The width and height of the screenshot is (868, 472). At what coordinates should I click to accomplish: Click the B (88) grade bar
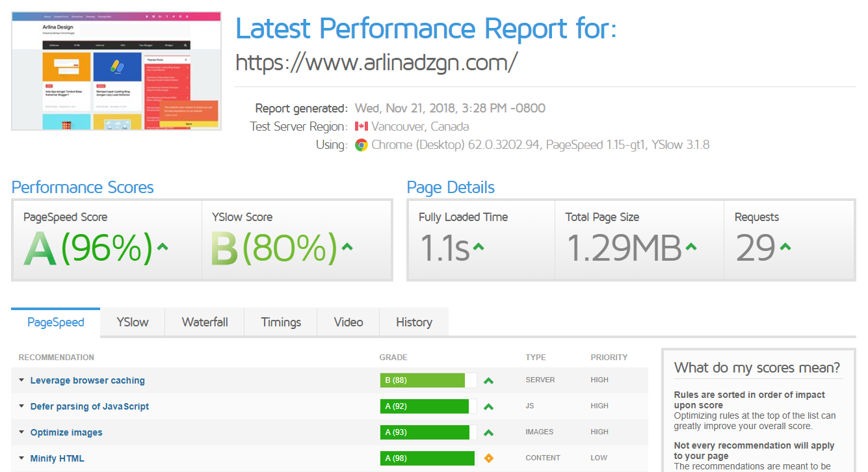coord(428,380)
